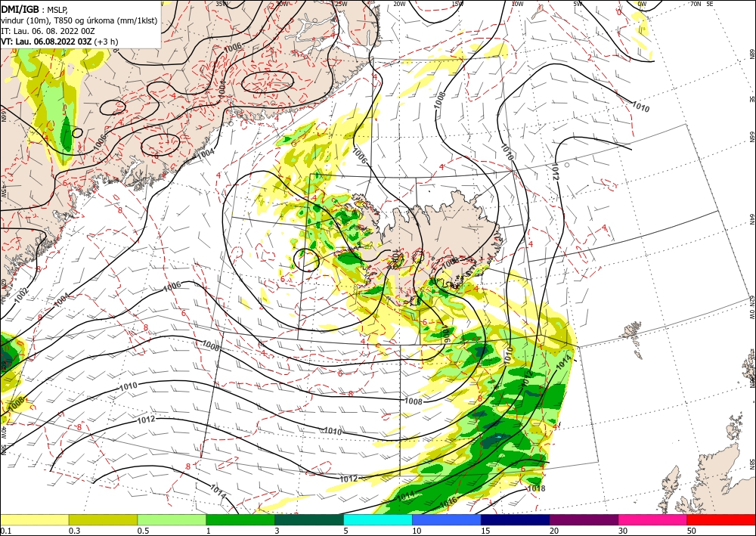Click the "30" legend scale value

click(623, 531)
